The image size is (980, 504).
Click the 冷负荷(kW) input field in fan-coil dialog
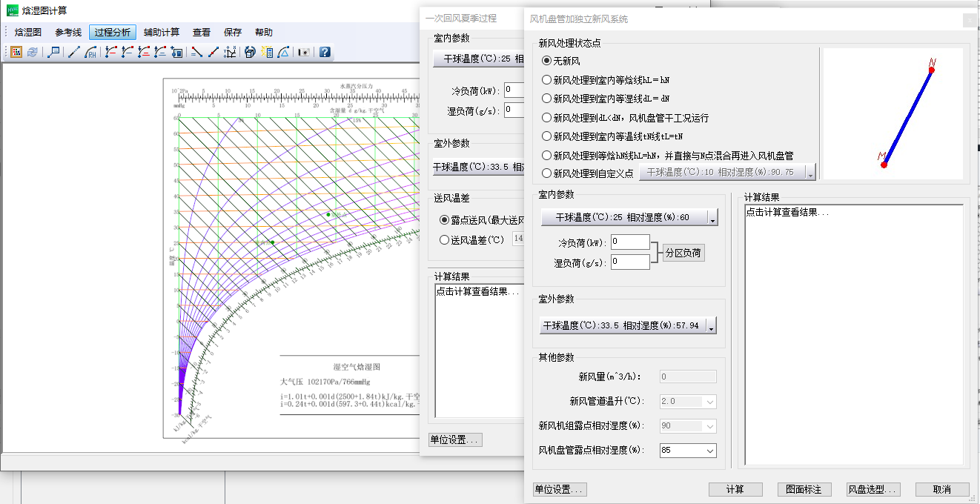(630, 242)
